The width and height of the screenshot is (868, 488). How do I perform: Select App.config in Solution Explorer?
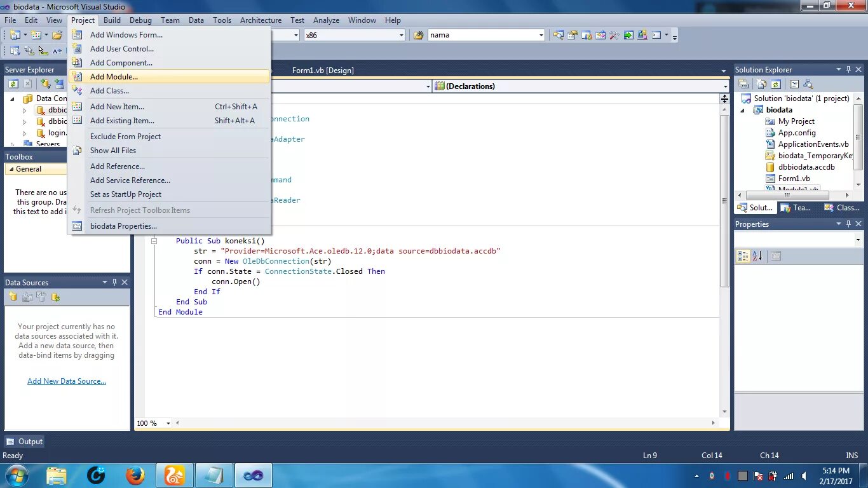tap(797, 133)
